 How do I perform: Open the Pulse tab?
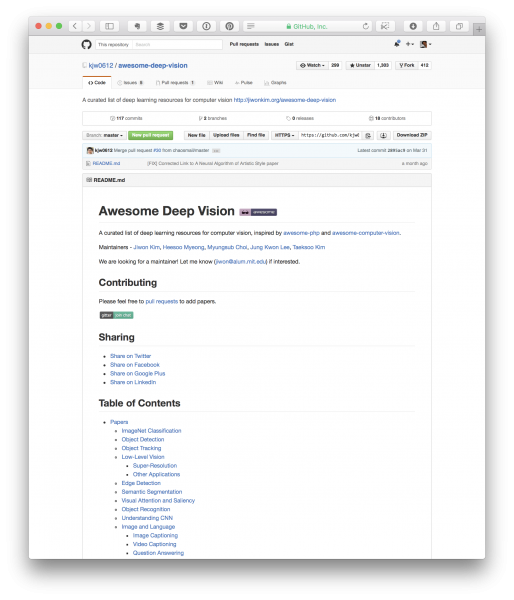(x=243, y=83)
